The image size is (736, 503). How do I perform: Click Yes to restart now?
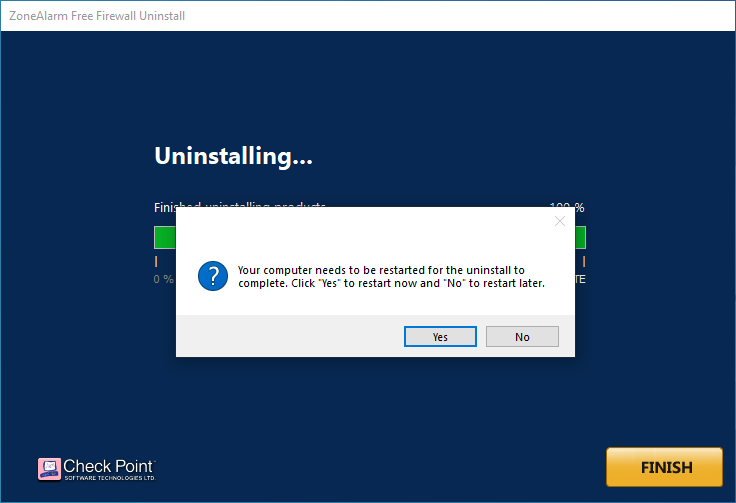[x=440, y=336]
